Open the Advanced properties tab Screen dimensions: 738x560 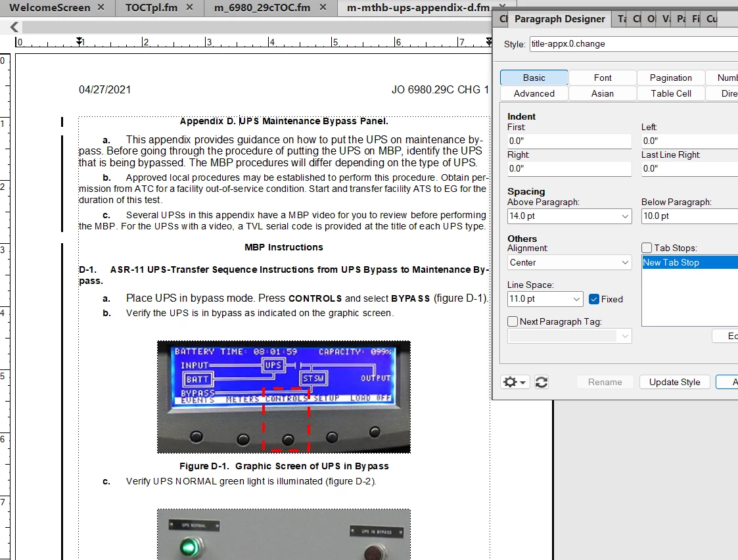point(534,93)
